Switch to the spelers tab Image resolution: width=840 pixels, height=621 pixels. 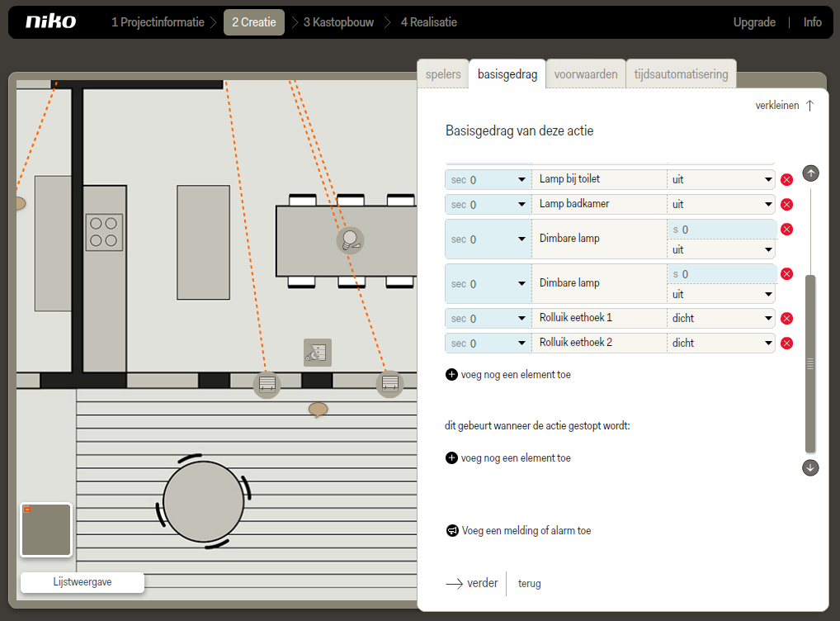[x=443, y=74]
